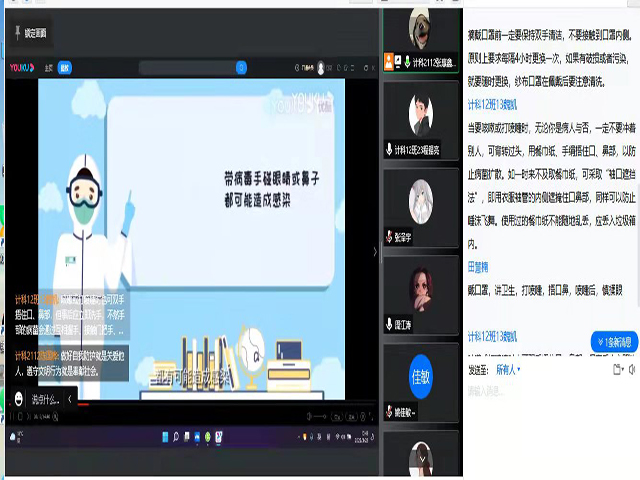This screenshot has width=640, height=480.
Task: Open the Youku 主页 tab
Action: pos(49,68)
